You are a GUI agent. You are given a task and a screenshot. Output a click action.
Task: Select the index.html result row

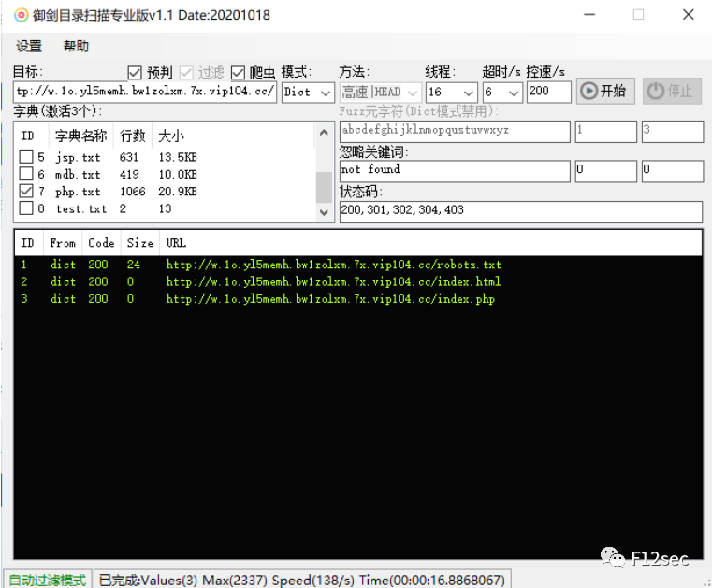[x=357, y=281]
